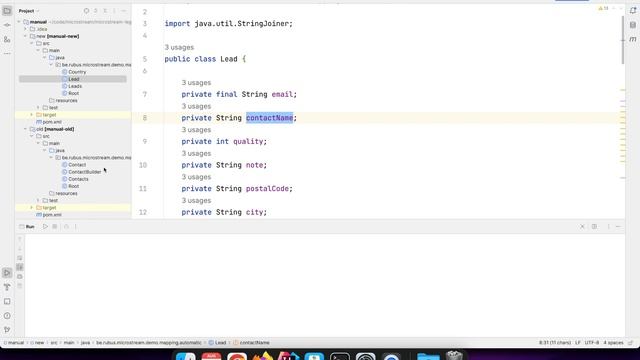The image size is (640, 360).
Task: Select the ContactBuilder class file
Action: (x=82, y=172)
